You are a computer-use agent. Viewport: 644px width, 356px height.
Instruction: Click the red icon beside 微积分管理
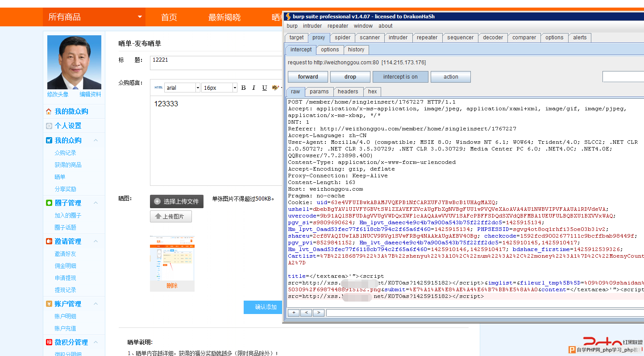(49, 342)
